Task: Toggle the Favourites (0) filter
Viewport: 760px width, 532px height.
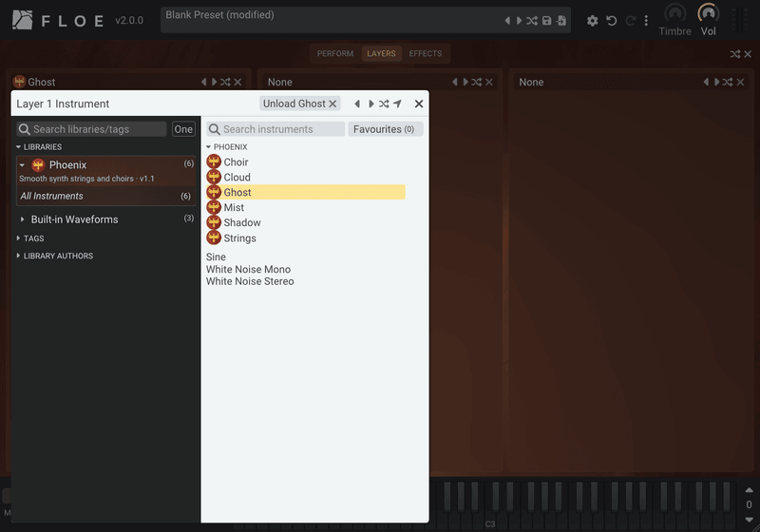Action: coord(386,129)
